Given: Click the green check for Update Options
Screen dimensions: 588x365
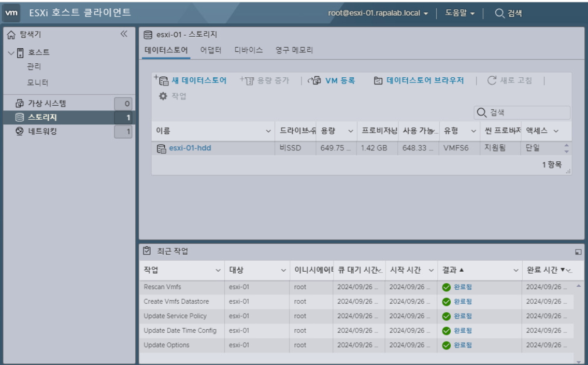Looking at the screenshot, I should coord(446,345).
